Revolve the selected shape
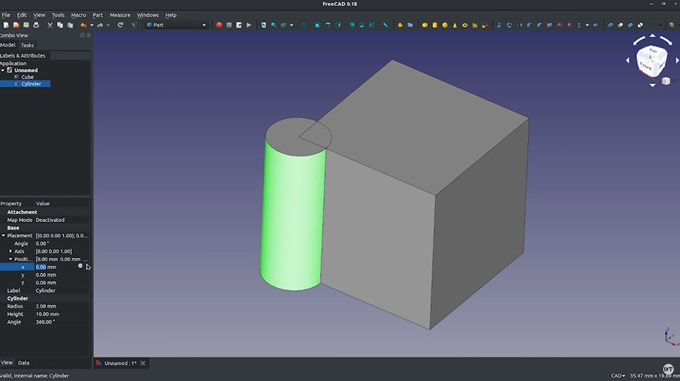680x381 pixels. pyautogui.click(x=509, y=25)
